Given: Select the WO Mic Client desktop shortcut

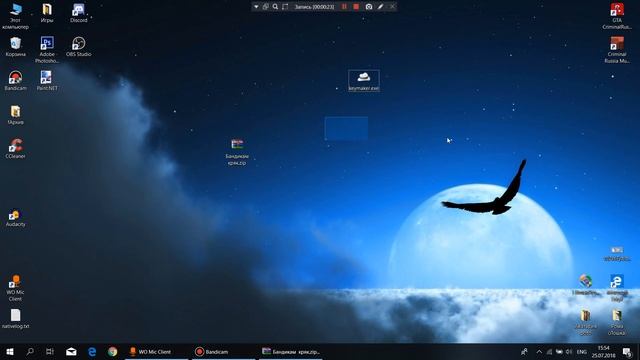Looking at the screenshot, I should click(16, 288).
